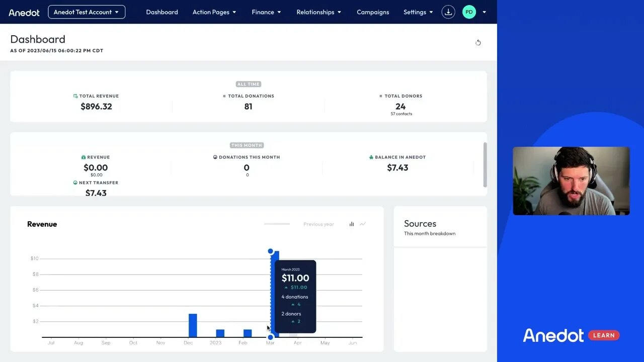Click the Revenue chart title
The width and height of the screenshot is (644, 362).
click(42, 224)
